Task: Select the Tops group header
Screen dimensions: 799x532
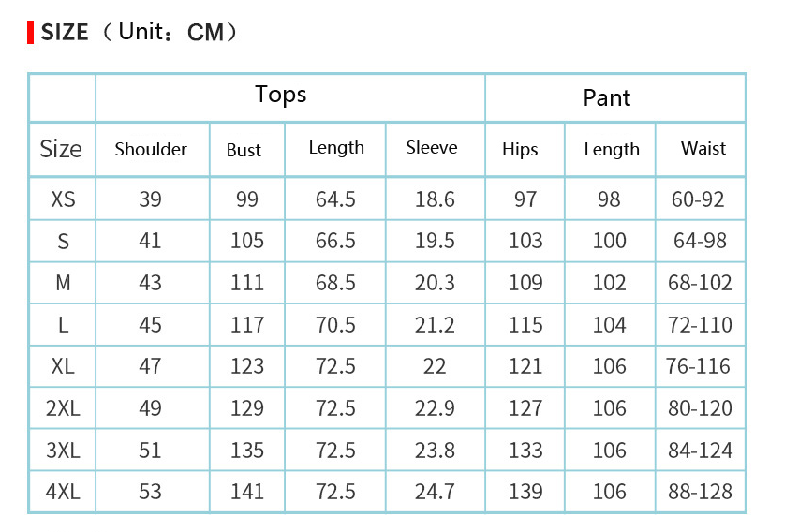Action: (281, 95)
